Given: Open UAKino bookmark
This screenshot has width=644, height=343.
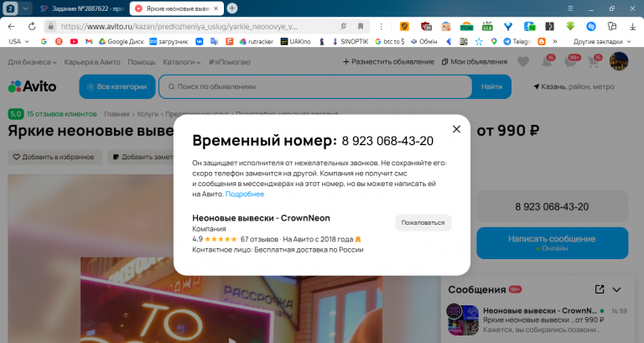Looking at the screenshot, I should pyautogui.click(x=295, y=41).
